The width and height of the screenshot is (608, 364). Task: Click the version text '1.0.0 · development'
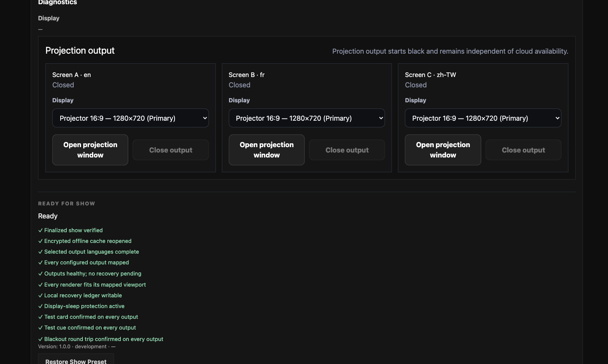(83, 346)
